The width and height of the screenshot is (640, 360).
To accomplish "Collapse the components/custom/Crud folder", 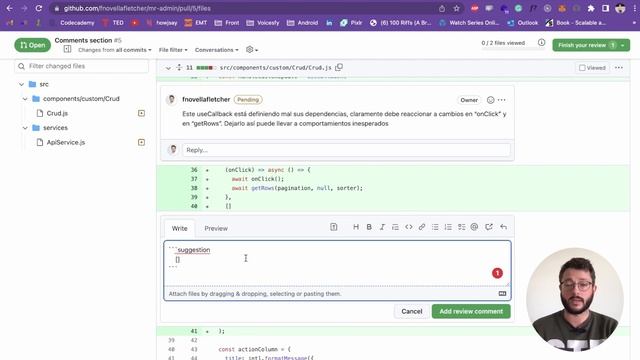I will (x=25, y=99).
